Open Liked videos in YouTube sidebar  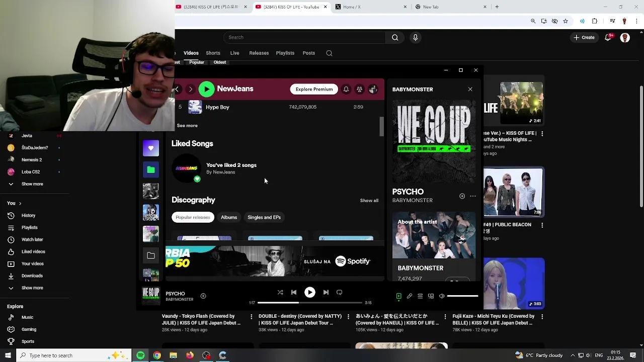(33, 252)
